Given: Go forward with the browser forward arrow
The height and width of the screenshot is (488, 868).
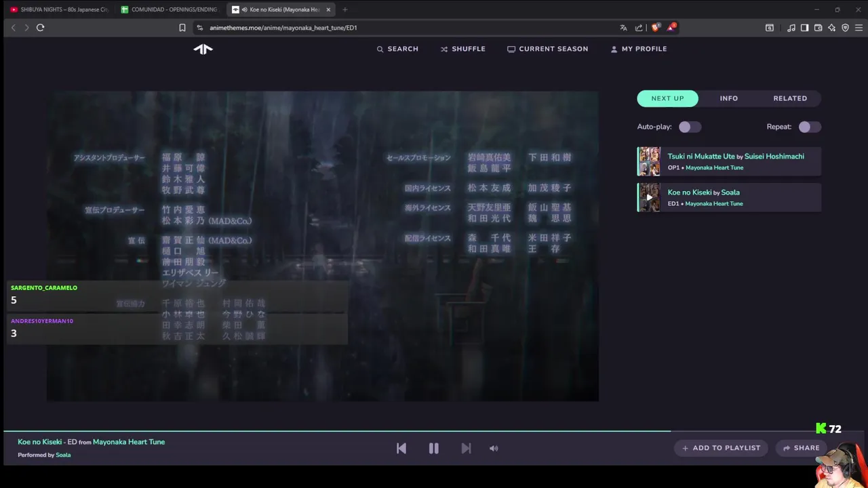Looking at the screenshot, I should click(x=26, y=28).
